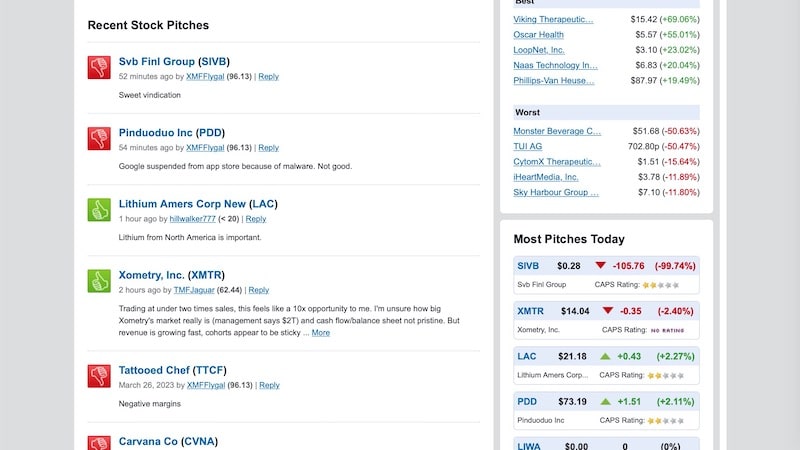Click the No Rating badge for Xometry
The width and height of the screenshot is (800, 450).
coord(667,331)
